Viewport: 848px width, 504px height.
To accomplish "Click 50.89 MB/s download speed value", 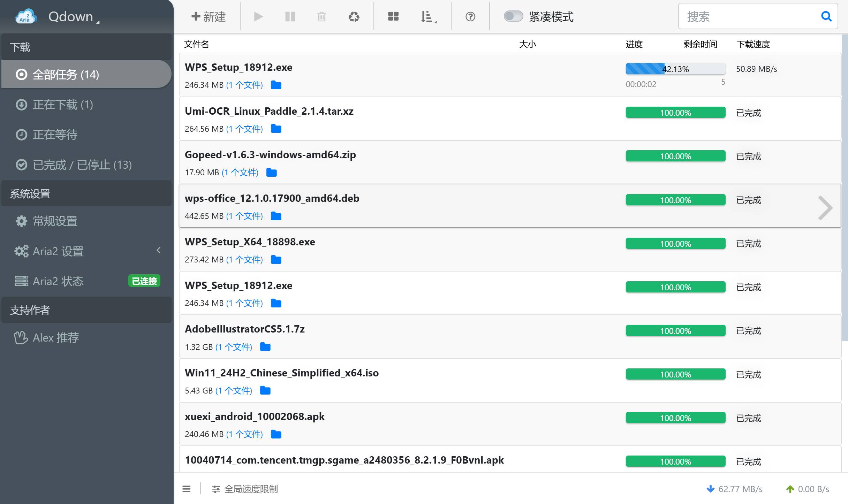I will [x=757, y=69].
